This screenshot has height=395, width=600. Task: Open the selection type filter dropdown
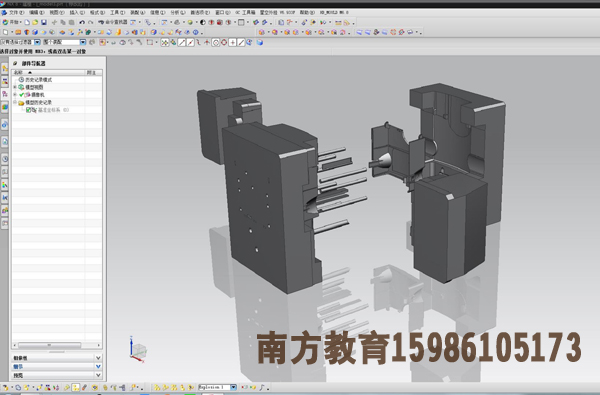click(x=38, y=42)
